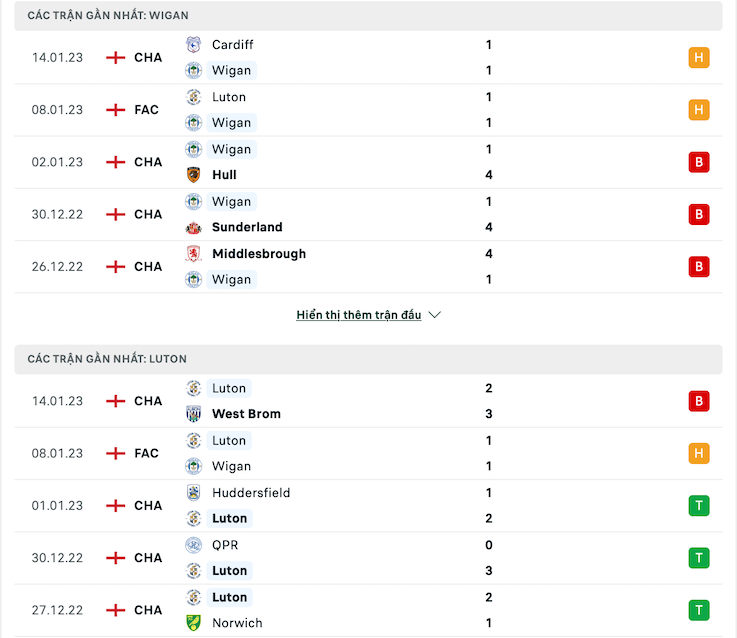Click the QPR team crest icon
This screenshot has height=638, width=737.
coord(193,545)
